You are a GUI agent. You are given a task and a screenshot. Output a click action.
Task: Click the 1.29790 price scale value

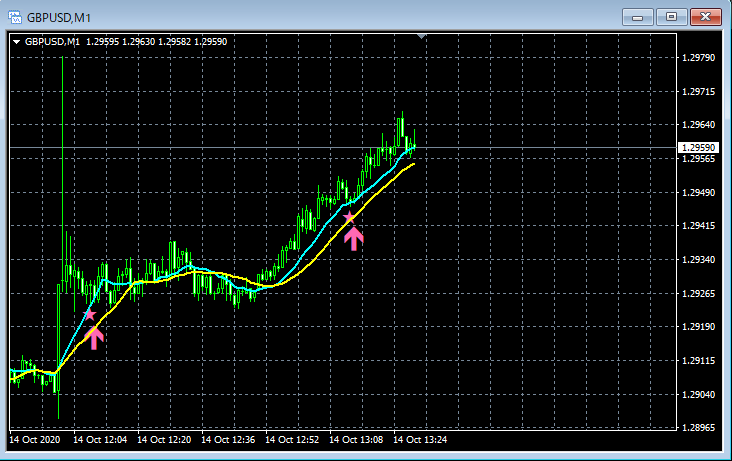pos(698,58)
